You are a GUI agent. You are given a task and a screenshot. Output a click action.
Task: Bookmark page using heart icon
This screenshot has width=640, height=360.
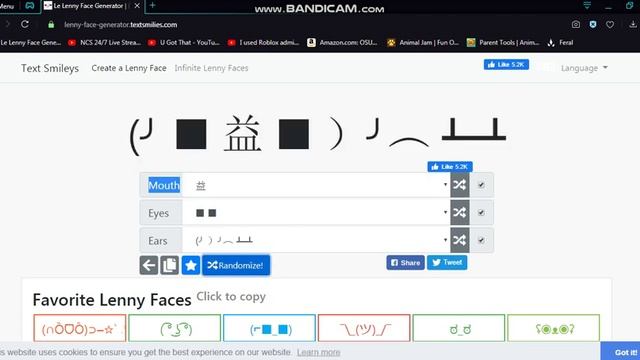610,24
